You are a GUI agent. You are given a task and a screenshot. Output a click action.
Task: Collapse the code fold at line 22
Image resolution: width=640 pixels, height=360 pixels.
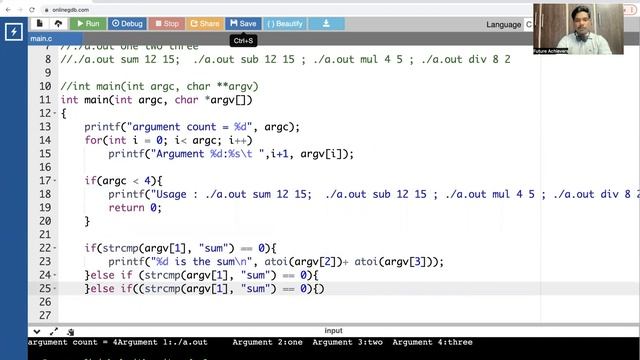pyautogui.click(x=55, y=248)
